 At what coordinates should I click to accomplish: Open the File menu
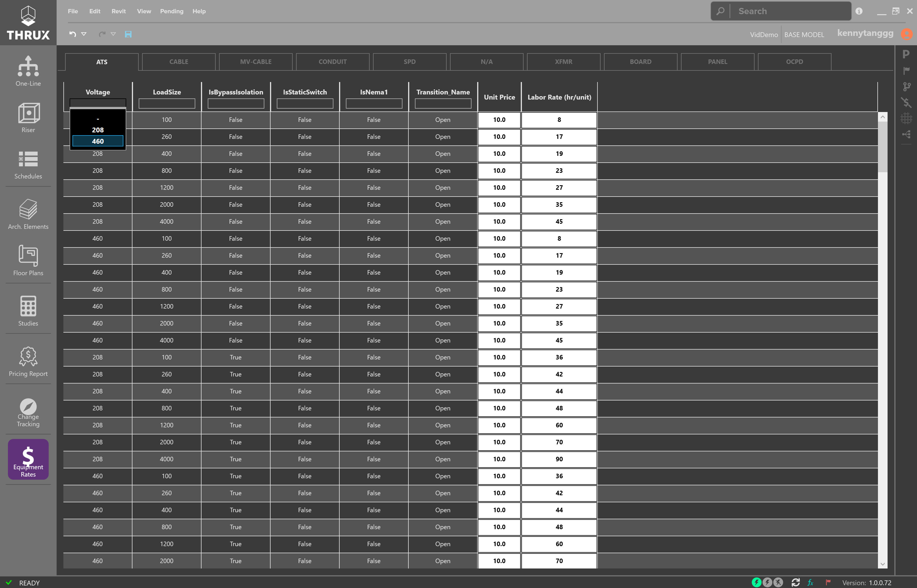(x=72, y=11)
